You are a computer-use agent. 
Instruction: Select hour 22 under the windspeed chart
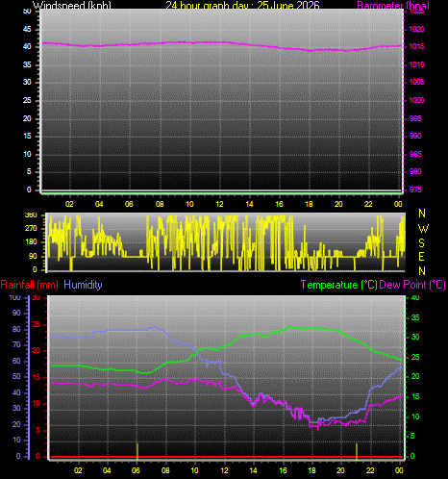click(x=368, y=204)
